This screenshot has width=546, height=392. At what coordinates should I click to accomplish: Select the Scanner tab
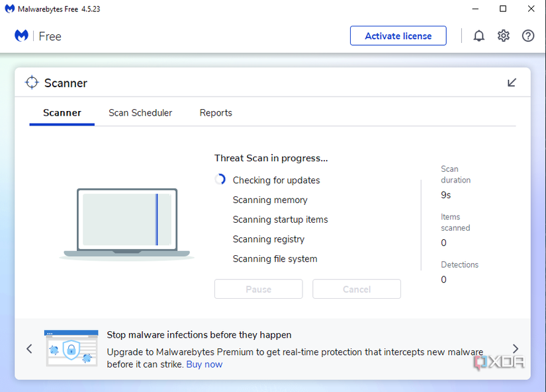click(x=62, y=112)
